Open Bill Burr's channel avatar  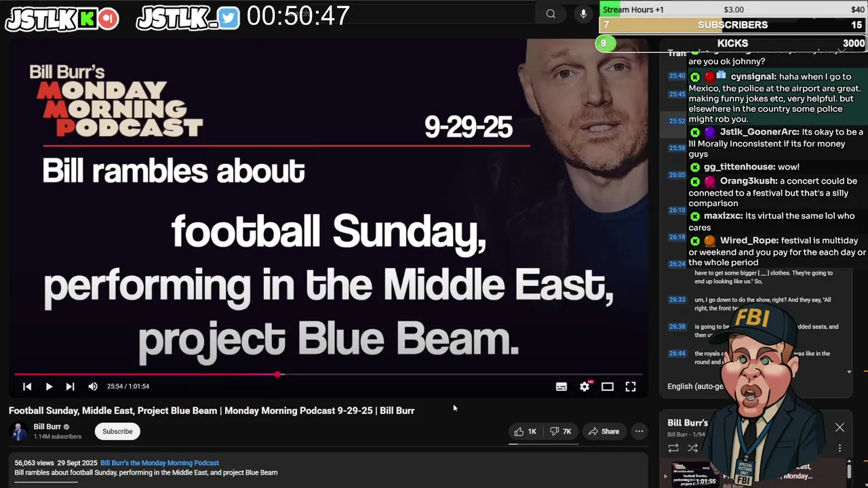20,431
